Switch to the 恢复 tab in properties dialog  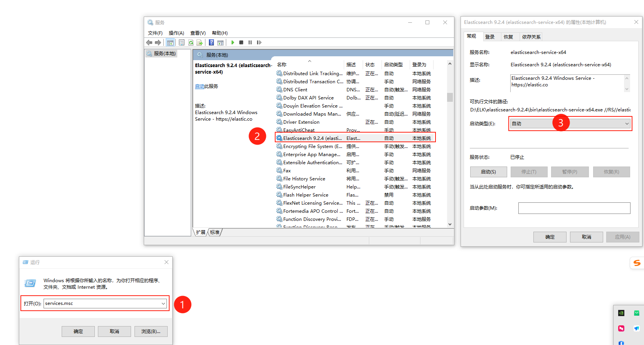508,37
